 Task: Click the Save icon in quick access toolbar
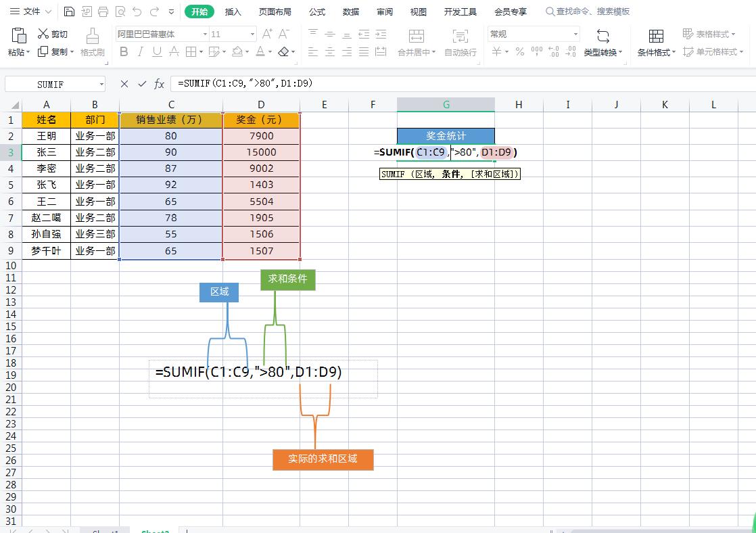tap(70, 11)
